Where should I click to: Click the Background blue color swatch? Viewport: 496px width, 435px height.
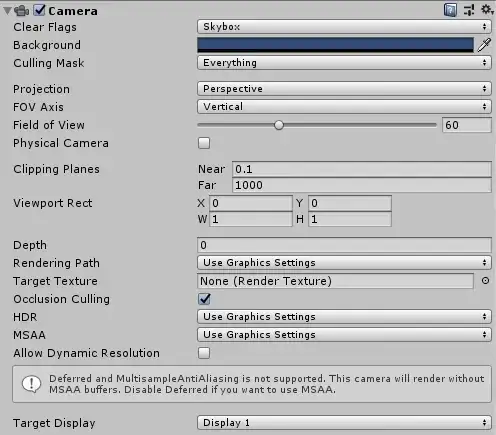(x=335, y=45)
